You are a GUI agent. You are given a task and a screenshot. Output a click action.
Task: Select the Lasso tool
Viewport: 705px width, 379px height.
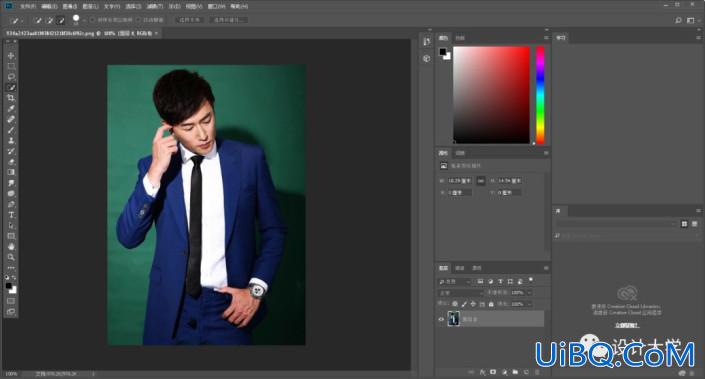pos(11,77)
